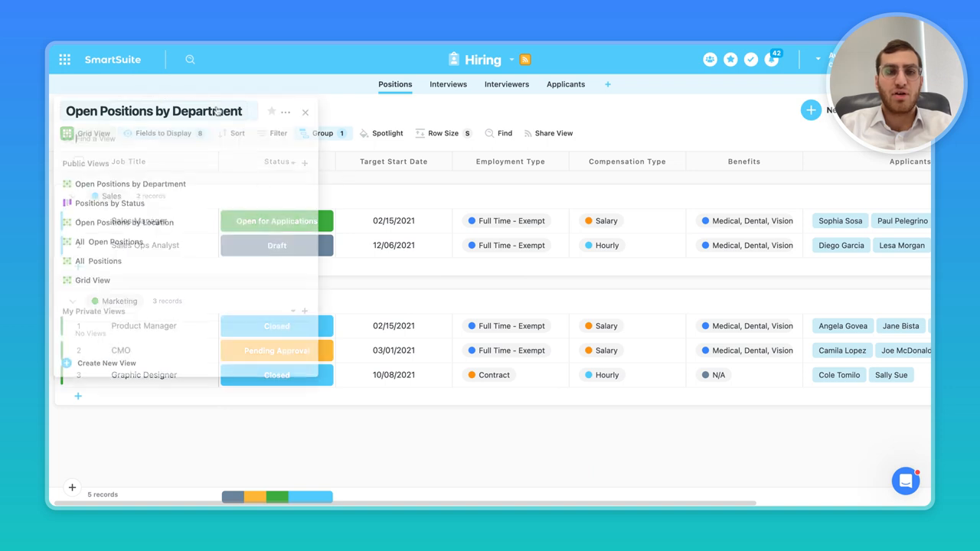Click the Draft status chip
Image resolution: width=980 pixels, height=551 pixels.
click(x=277, y=246)
